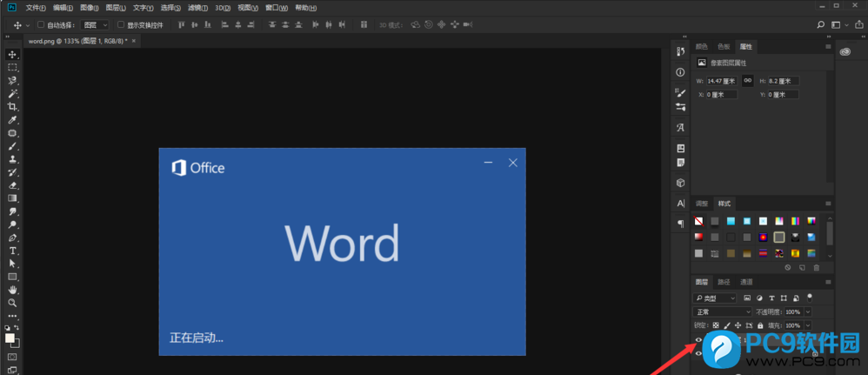
Task: Open the properties panel flyout menu
Action: pos(828,46)
